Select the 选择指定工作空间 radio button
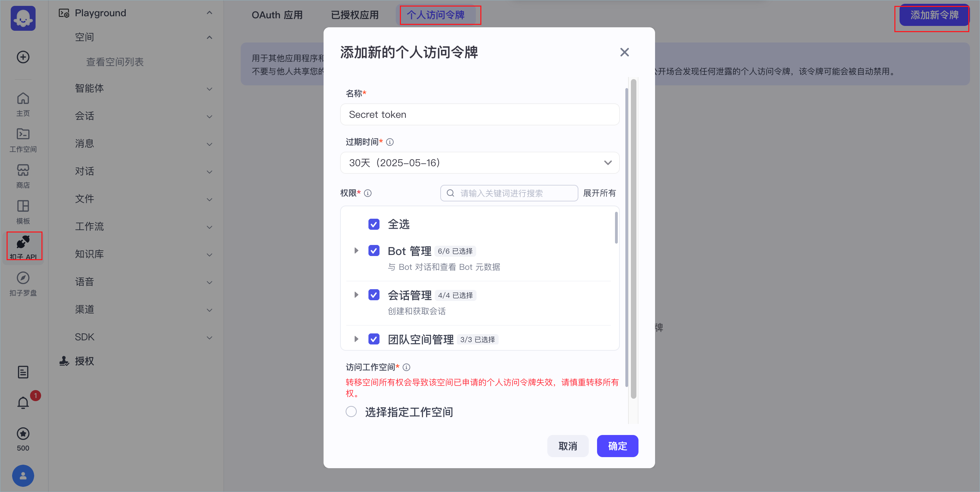 pos(351,411)
